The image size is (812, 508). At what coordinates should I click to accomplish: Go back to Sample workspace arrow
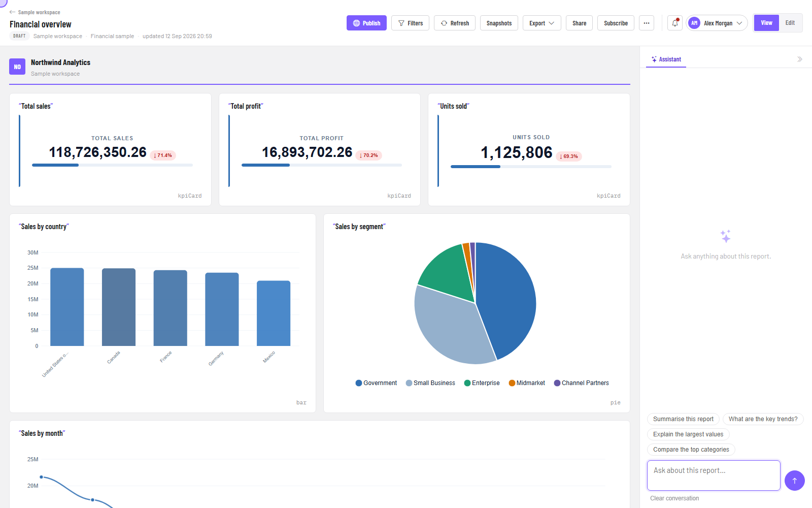pyautogui.click(x=12, y=12)
